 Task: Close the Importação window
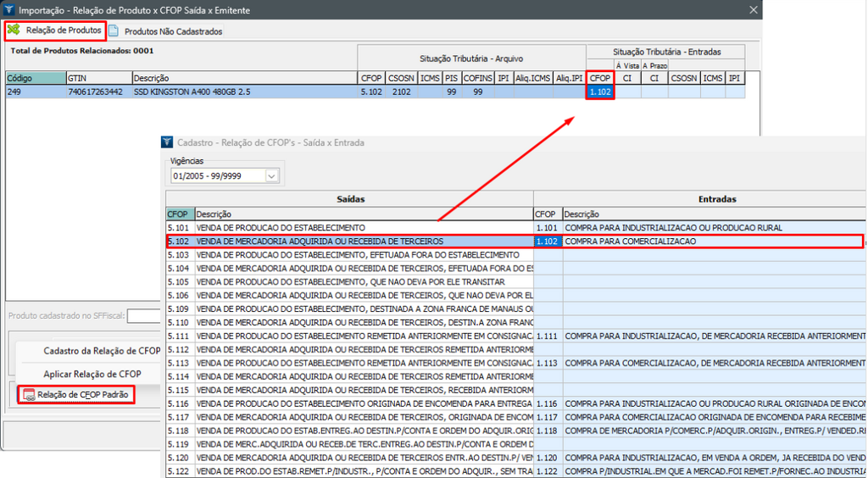753,9
